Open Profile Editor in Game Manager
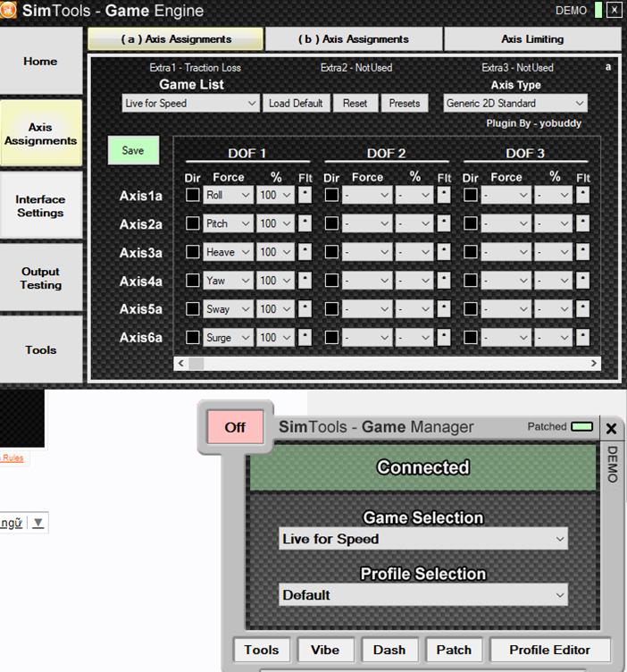Image resolution: width=627 pixels, height=672 pixels. 550,650
